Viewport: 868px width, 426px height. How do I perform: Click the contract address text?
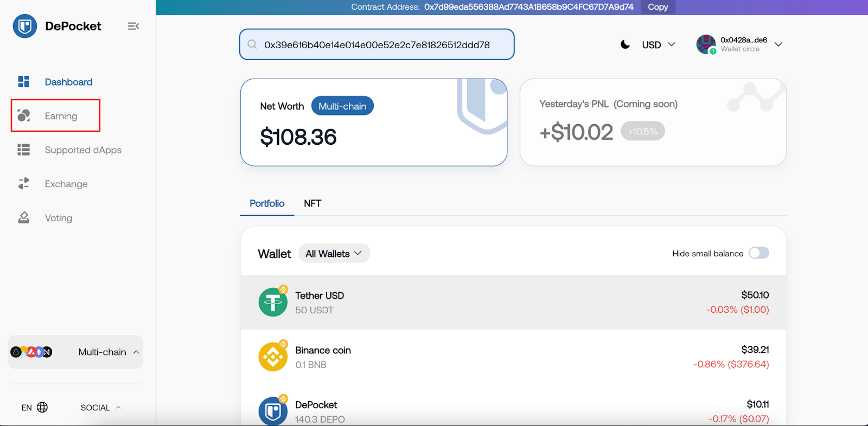tap(529, 7)
